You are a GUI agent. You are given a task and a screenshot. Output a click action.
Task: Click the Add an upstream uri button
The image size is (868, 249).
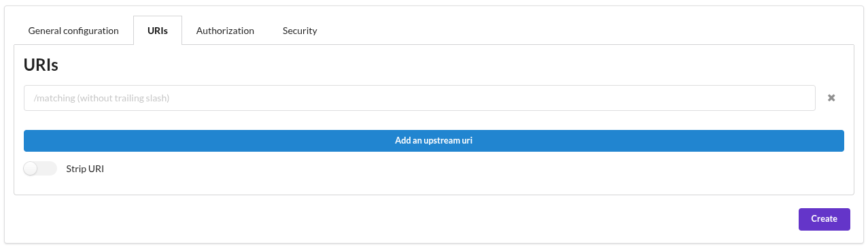pyautogui.click(x=434, y=141)
